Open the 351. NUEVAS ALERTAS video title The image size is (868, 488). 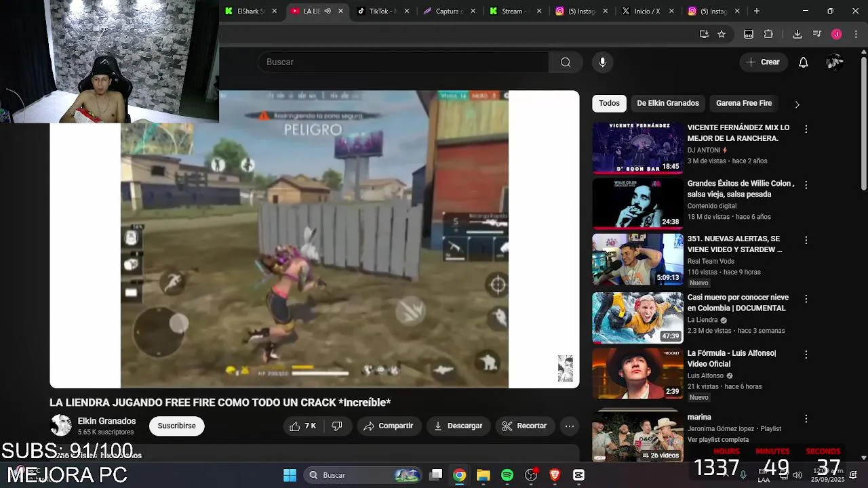(x=734, y=245)
